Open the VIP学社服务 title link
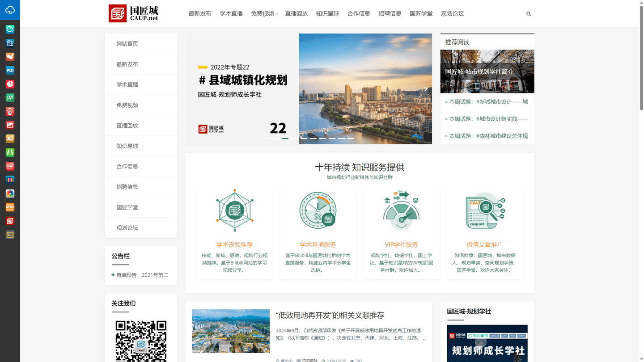 tap(401, 244)
